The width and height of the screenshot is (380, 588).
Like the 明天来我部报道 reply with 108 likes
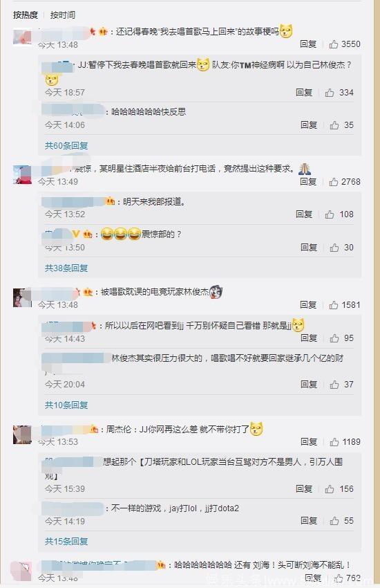point(330,214)
